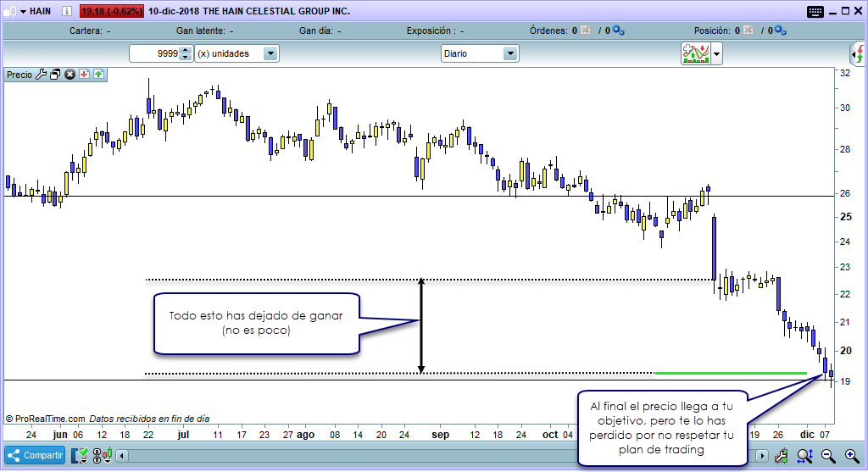This screenshot has width=868, height=472.
Task: Click the zoom in magnifier icon
Action: coord(852,456)
